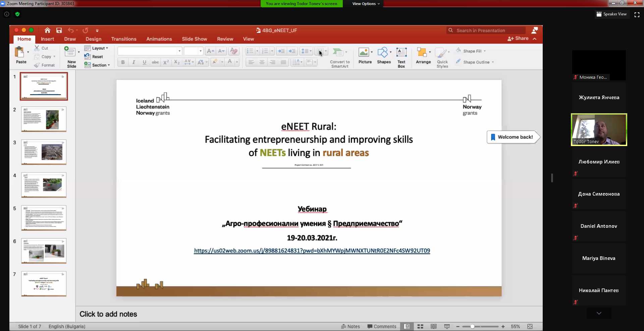Viewport: 644px width, 331px height.
Task: Convert text to SmartArt
Action: (340, 58)
